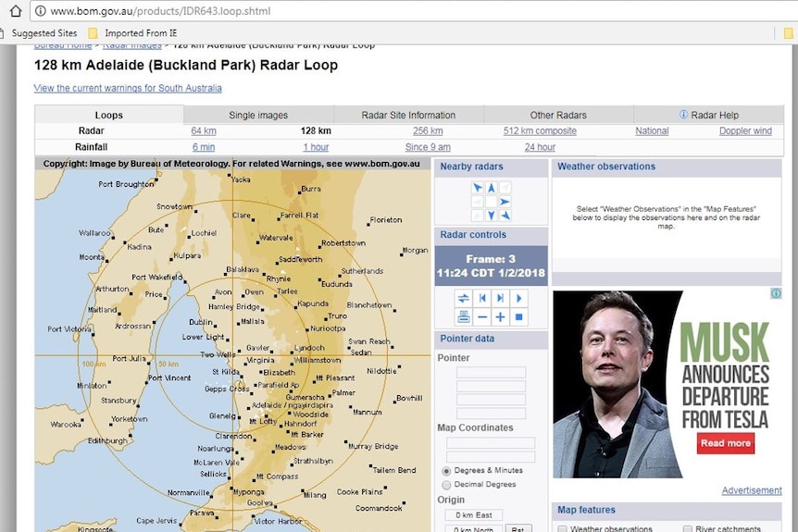Click the browser home icon
The width and height of the screenshot is (798, 532).
16,11
